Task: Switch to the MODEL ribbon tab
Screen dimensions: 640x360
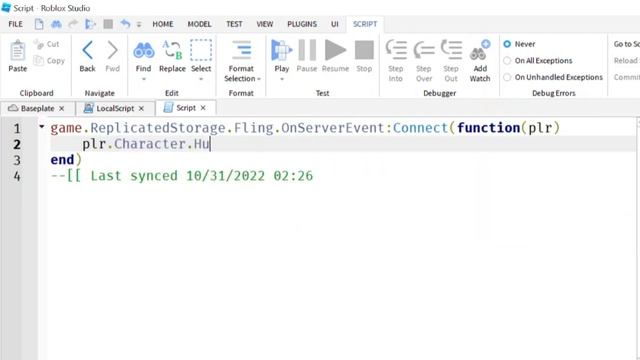Action: [199, 24]
